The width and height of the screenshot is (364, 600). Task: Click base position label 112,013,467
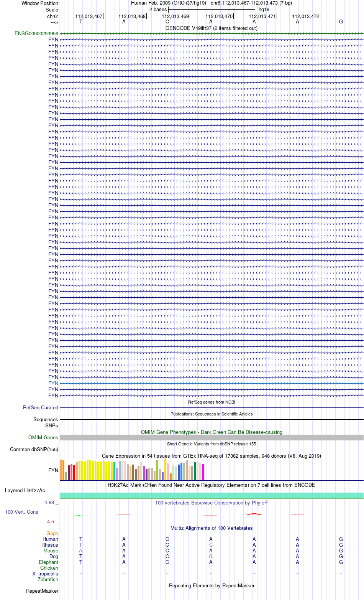89,16
